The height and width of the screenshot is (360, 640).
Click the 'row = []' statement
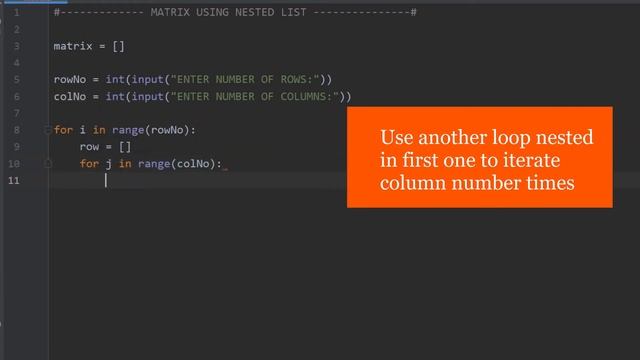(x=105, y=147)
